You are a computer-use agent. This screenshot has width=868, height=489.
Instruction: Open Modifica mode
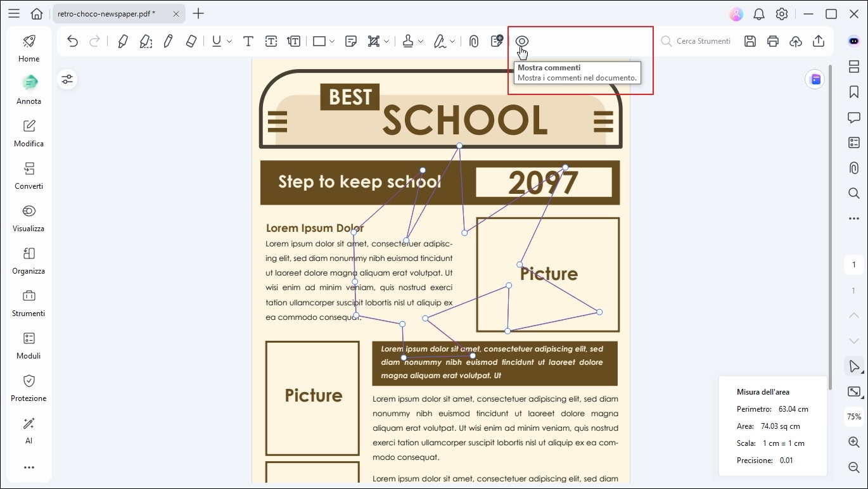click(x=29, y=132)
